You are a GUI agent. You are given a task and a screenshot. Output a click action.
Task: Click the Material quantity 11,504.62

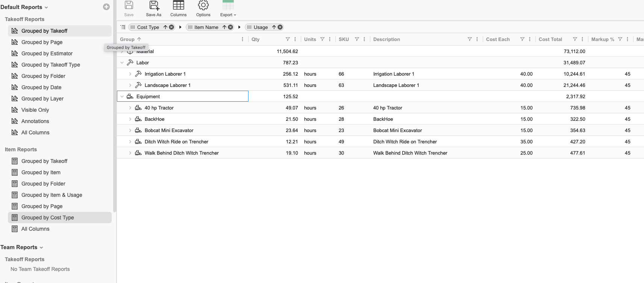(287, 51)
